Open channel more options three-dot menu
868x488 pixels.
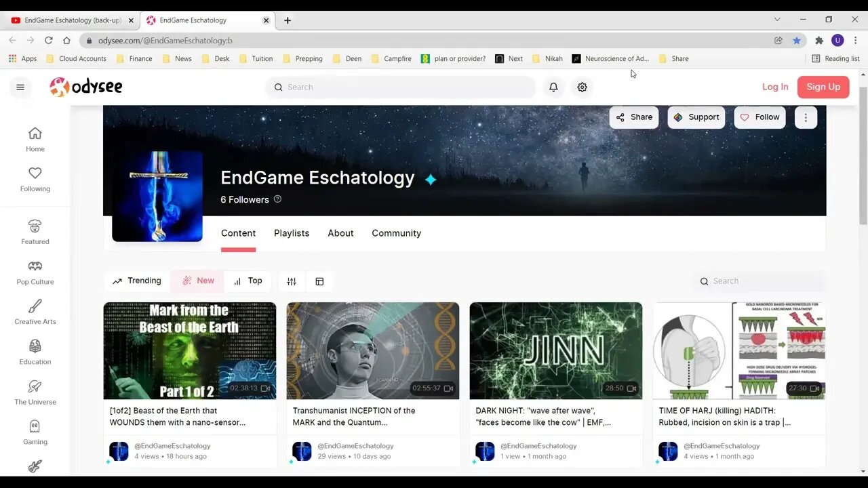(x=806, y=117)
